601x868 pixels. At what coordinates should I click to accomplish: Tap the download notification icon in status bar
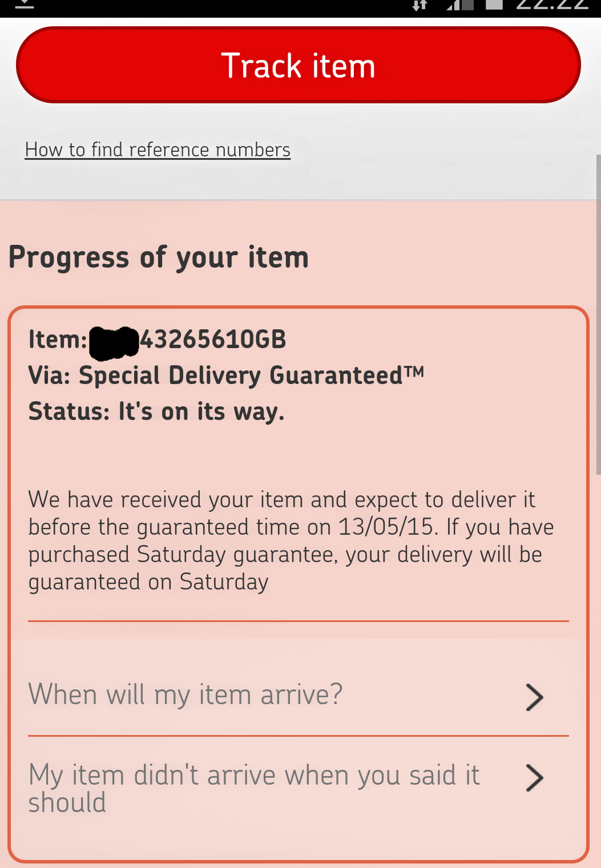(24, 5)
